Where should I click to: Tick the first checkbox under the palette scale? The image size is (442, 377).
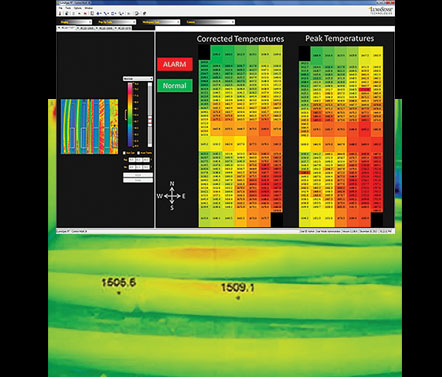coord(124,153)
